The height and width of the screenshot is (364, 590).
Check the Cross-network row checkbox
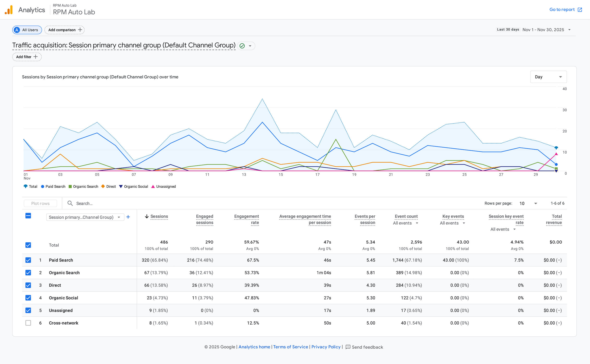[28, 323]
